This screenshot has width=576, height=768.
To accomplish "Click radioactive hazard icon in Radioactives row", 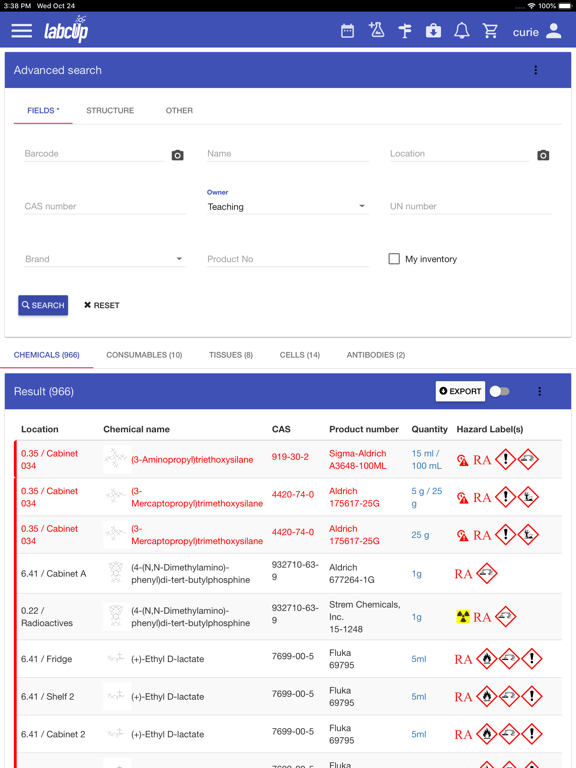I will pyautogui.click(x=462, y=616).
